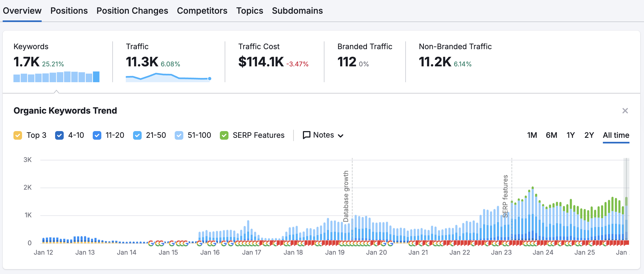Viewport: 644px width, 274px height.
Task: Open the Subdomains tab
Action: pos(297,11)
